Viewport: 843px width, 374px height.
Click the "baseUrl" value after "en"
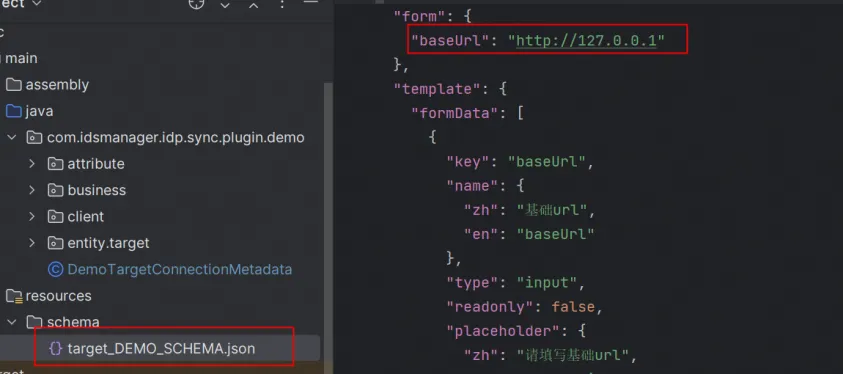coord(555,234)
